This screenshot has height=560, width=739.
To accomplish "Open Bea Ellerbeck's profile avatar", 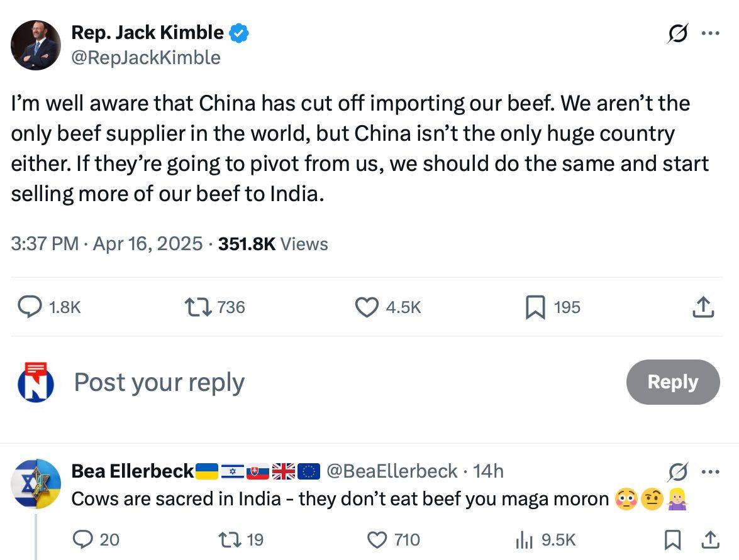I will 36,484.
